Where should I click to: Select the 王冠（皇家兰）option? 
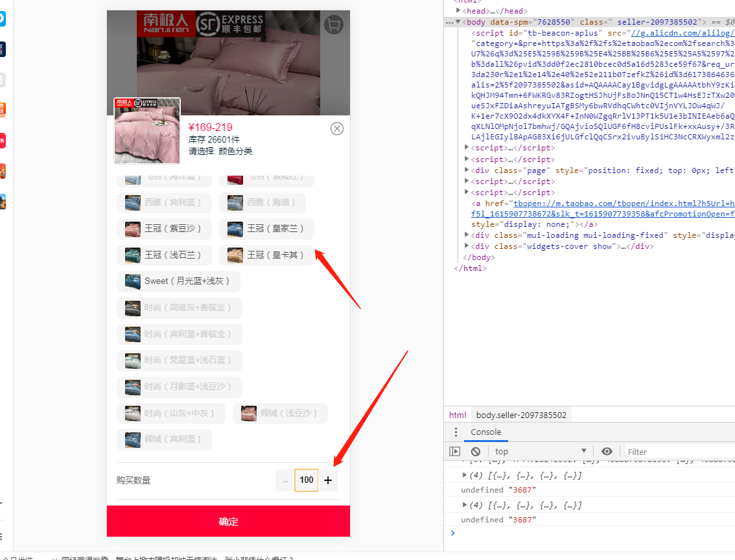(266, 229)
